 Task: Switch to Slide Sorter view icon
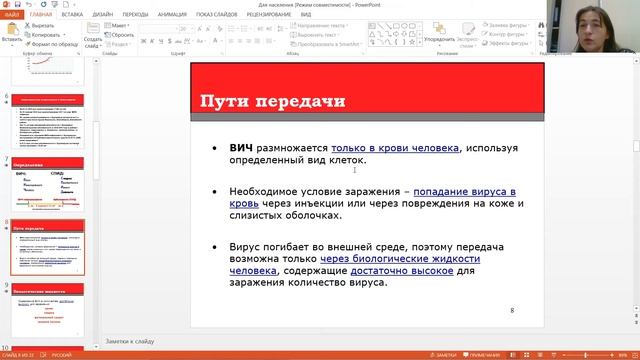coord(527,355)
